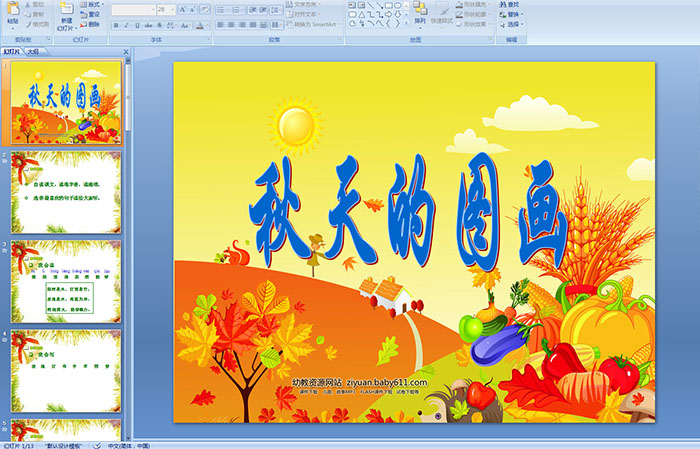The height and width of the screenshot is (449, 700).
Task: Open the Select (选择) dropdown
Action: [512, 24]
